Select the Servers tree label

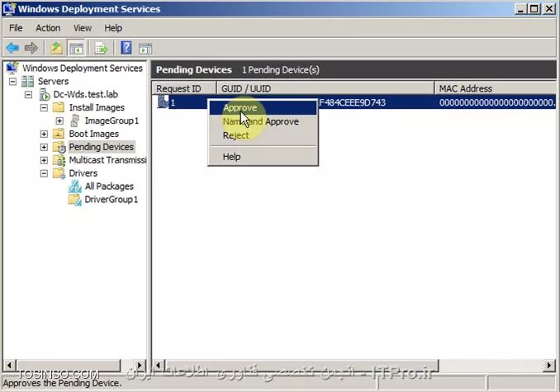[x=53, y=82]
